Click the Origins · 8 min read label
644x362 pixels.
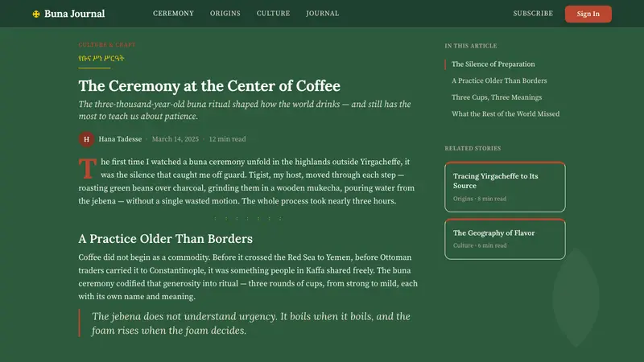(480, 199)
